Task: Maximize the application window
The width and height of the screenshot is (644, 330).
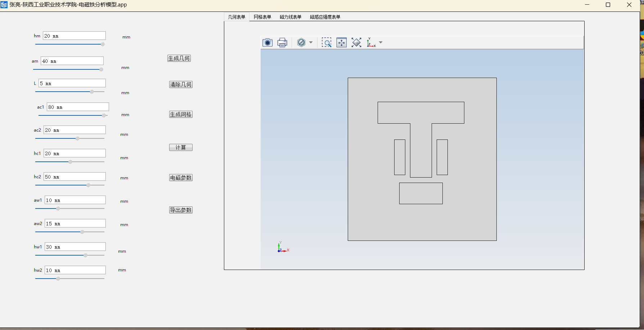Action: tap(608, 5)
